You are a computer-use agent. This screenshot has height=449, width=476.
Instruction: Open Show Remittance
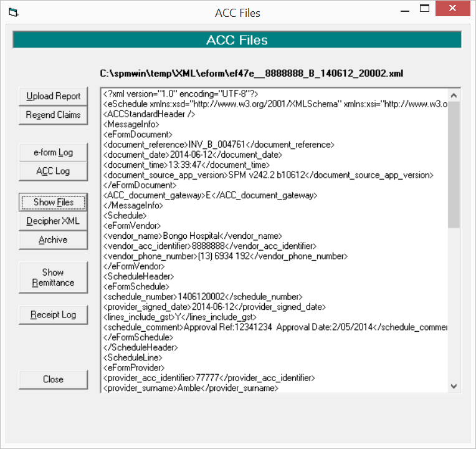[53, 278]
